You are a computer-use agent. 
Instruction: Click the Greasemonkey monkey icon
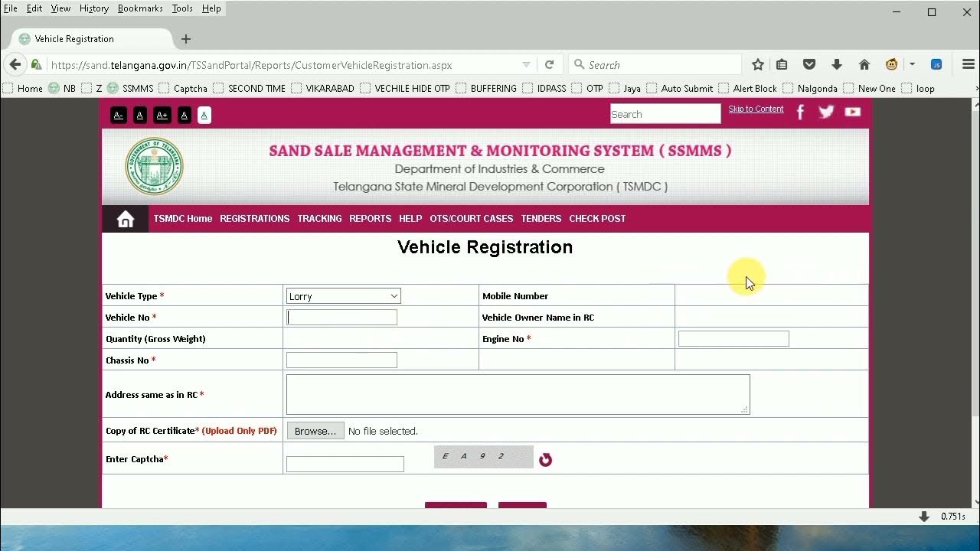[x=892, y=65]
